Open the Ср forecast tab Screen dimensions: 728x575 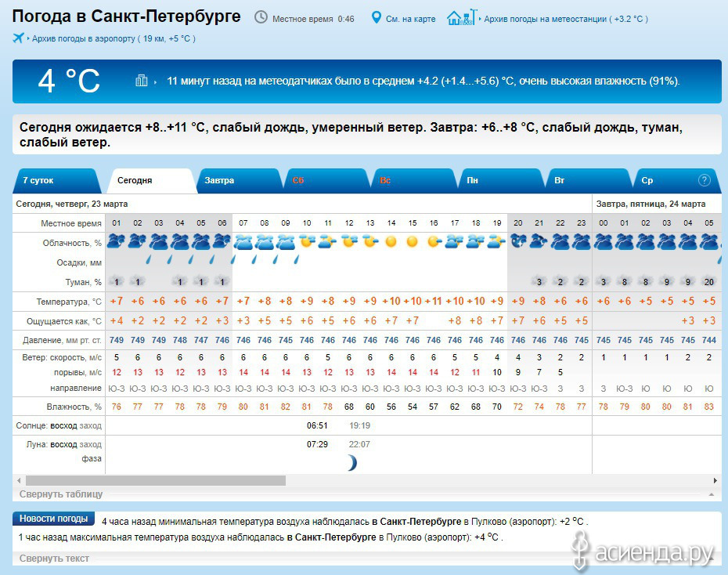coord(676,181)
